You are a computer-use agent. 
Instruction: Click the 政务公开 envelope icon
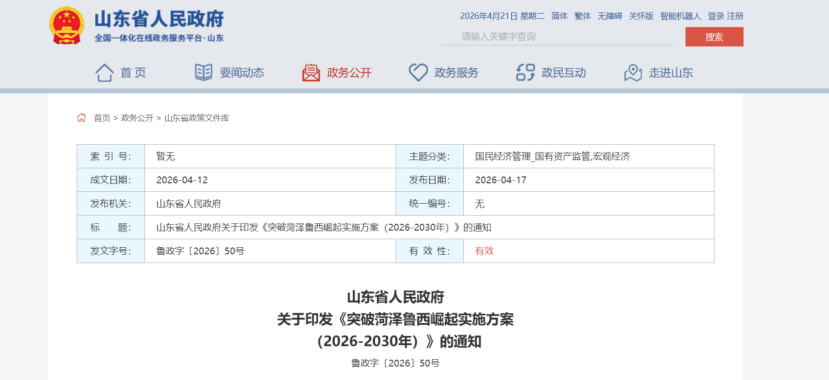coord(311,72)
